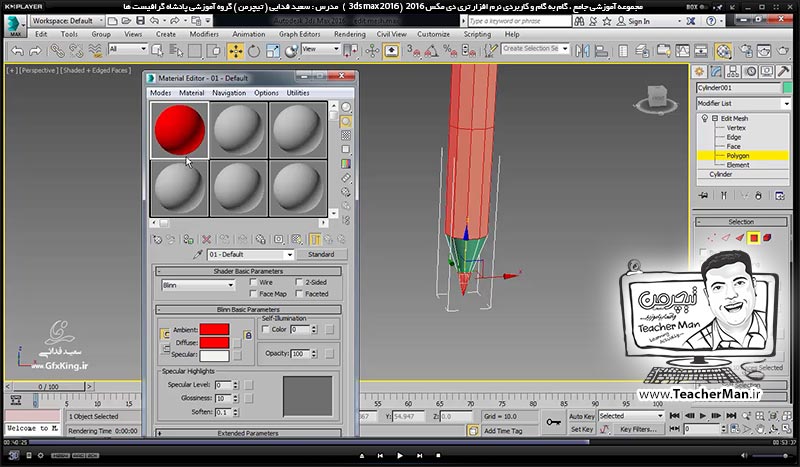Open the Modifier List dropdown
800x467 pixels.
tap(743, 103)
